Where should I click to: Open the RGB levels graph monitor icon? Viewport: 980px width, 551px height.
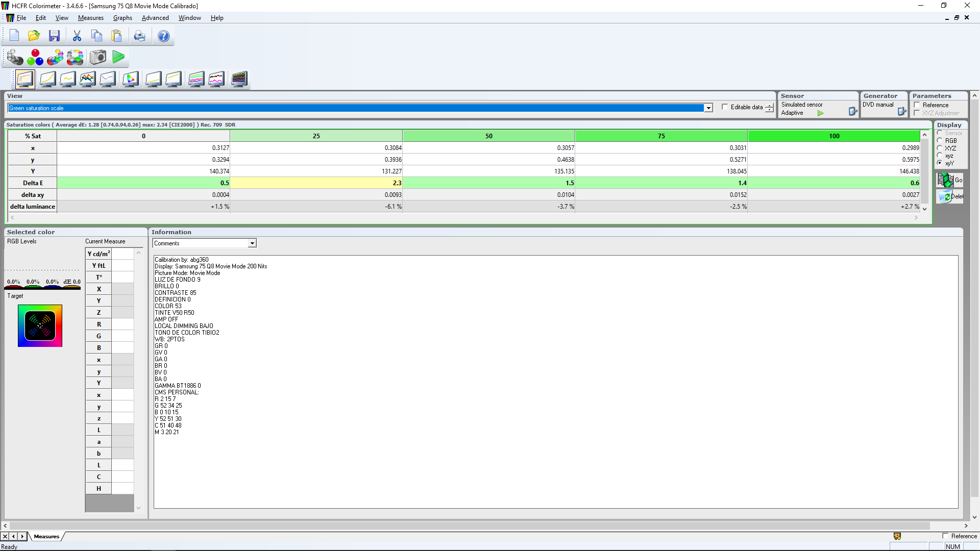[88, 79]
